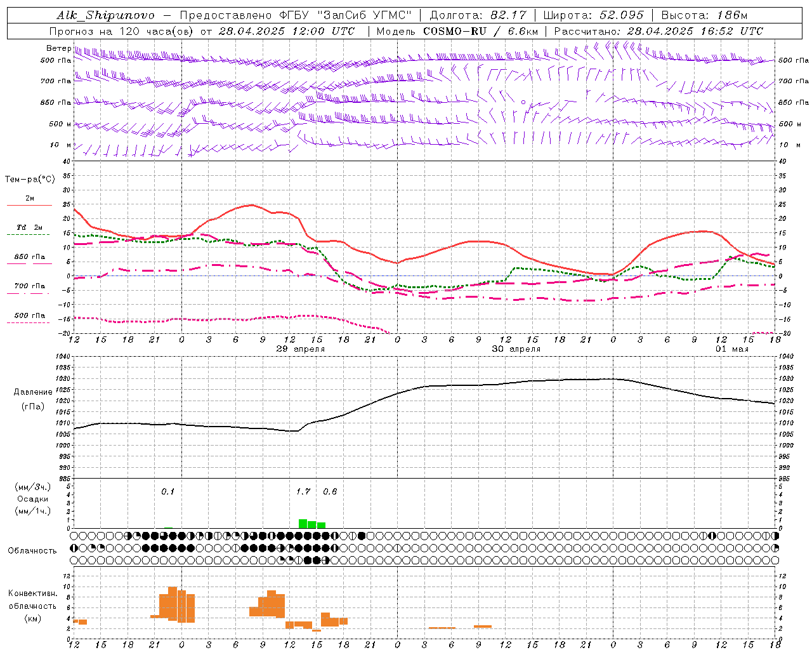Click the 700 гПа temperature legend entry

29,289
